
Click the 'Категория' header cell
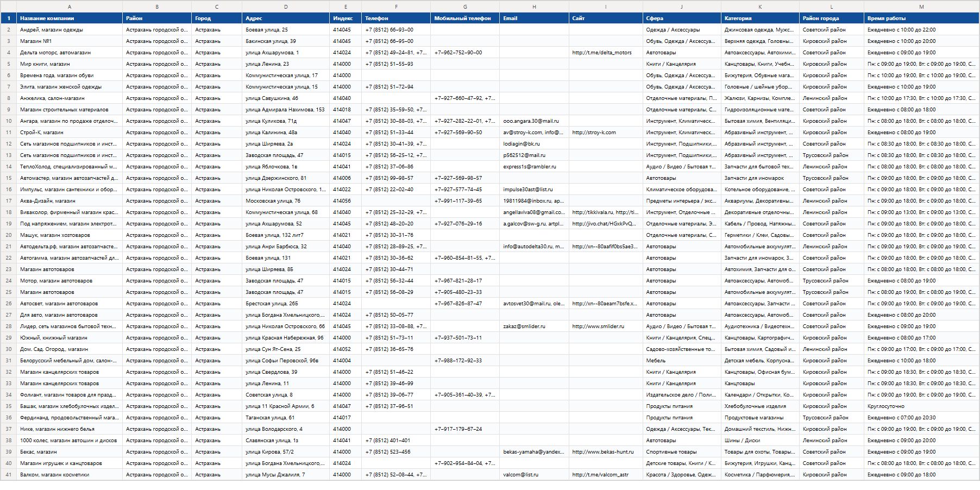click(760, 18)
